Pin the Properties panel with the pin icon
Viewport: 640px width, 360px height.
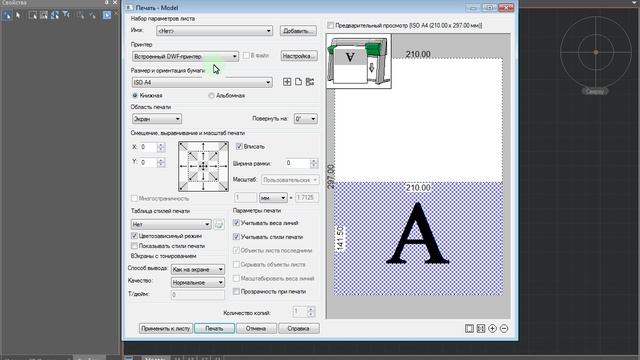[x=107, y=2]
